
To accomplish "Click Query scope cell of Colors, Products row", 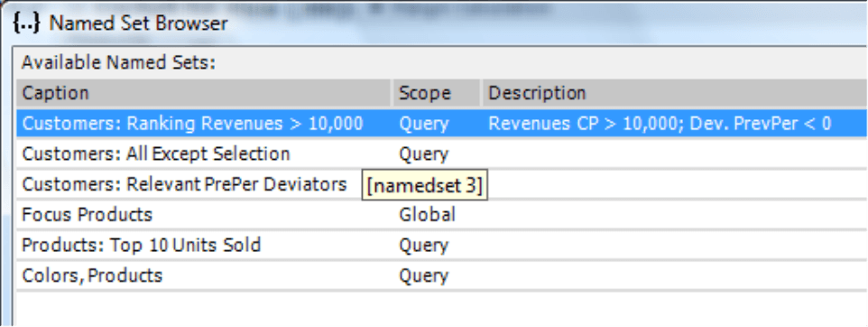I will pos(423,276).
